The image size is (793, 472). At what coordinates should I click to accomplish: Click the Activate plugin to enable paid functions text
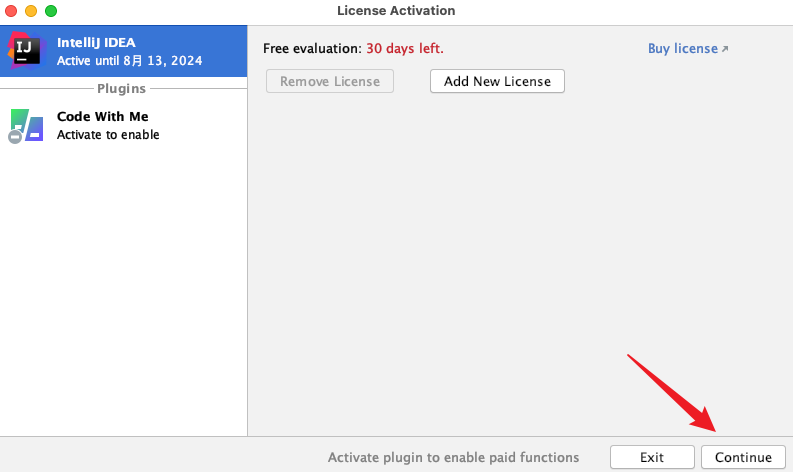(x=453, y=457)
